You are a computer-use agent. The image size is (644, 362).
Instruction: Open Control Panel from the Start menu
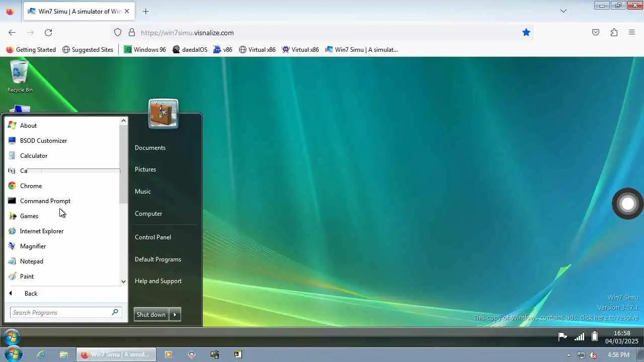click(x=153, y=237)
